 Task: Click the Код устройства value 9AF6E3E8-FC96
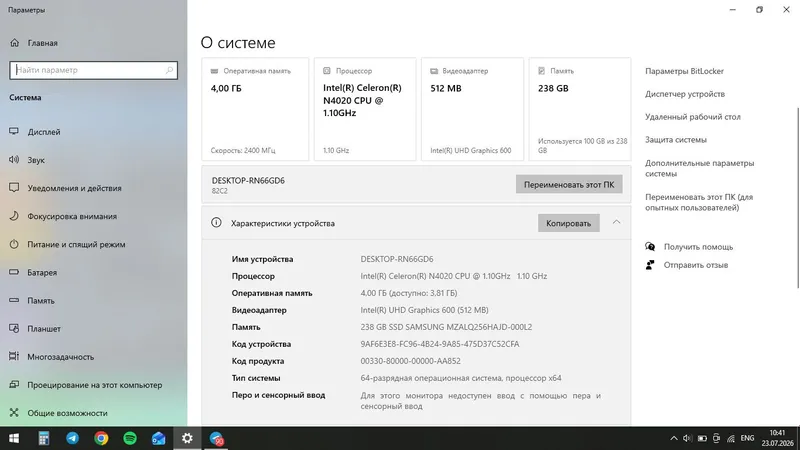[x=440, y=344]
